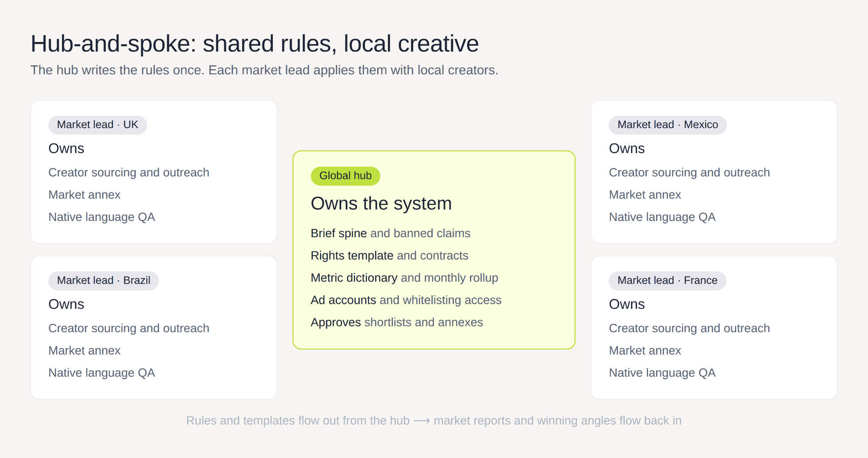Click the subtitle 'The hub writes the rules once'
The image size is (868, 458).
tap(117, 70)
